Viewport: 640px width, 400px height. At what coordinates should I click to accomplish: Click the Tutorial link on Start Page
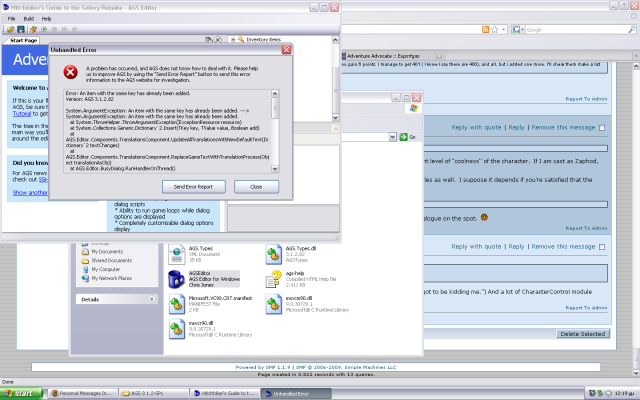point(22,113)
